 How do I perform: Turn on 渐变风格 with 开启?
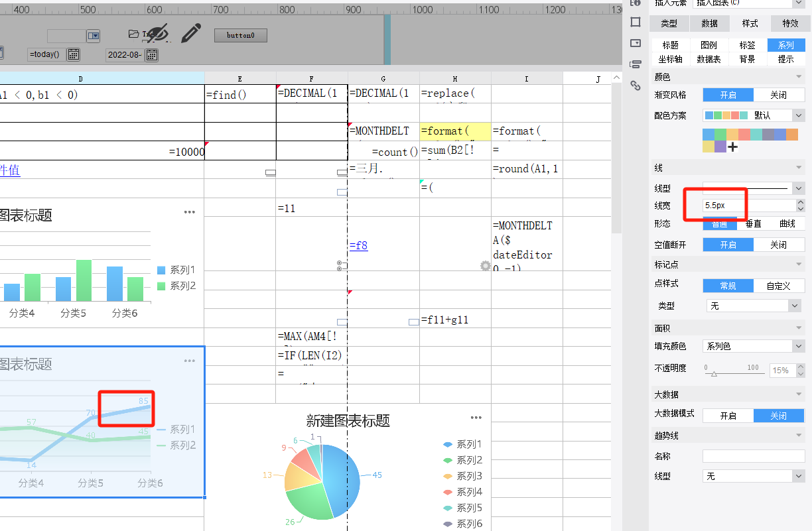[728, 95]
